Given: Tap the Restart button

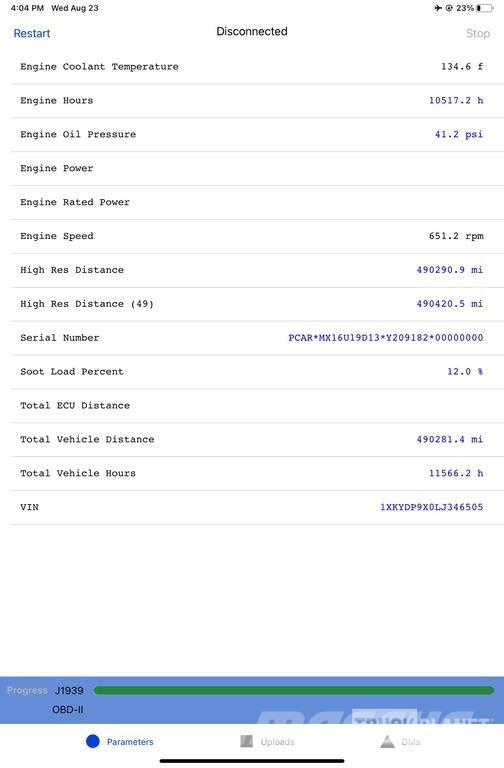Looking at the screenshot, I should (32, 33).
